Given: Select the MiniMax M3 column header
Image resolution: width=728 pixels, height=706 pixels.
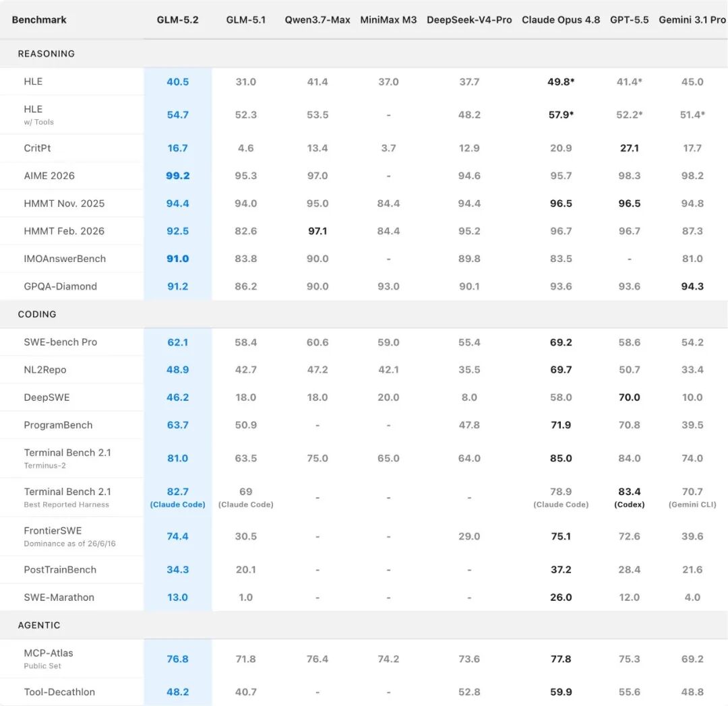Looking at the screenshot, I should (388, 20).
